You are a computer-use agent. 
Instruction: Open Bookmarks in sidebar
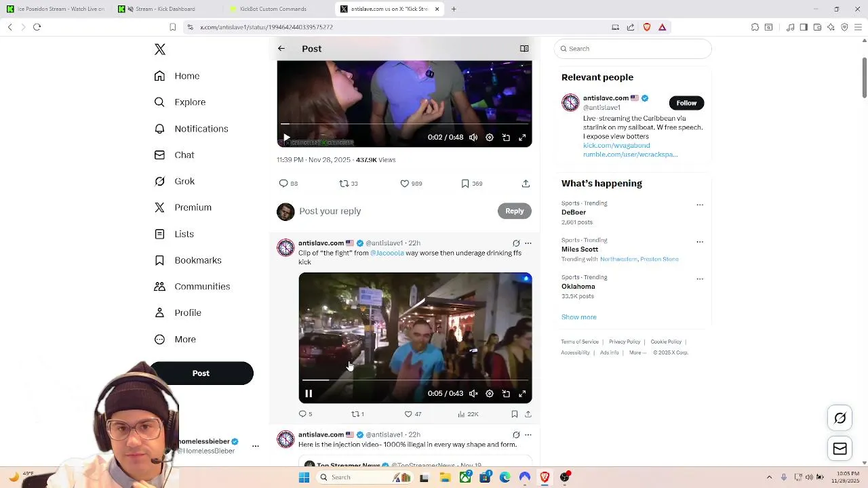coord(189,260)
